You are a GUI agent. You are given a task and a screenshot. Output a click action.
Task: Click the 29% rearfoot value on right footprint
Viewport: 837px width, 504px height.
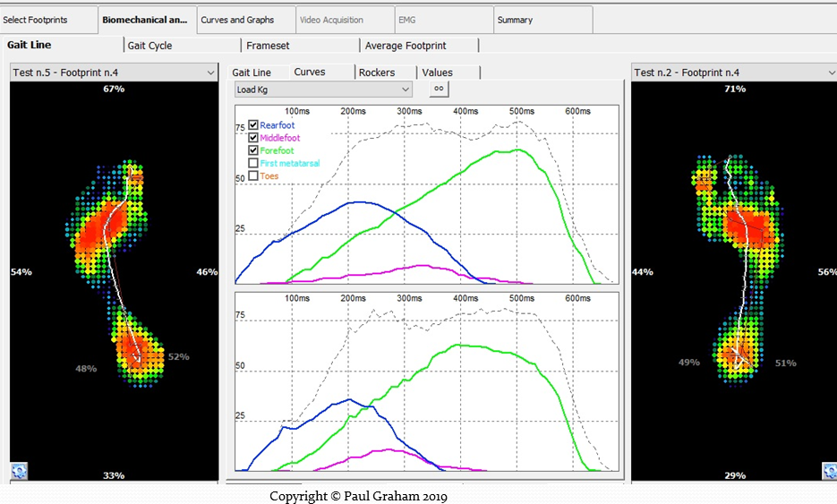[735, 475]
